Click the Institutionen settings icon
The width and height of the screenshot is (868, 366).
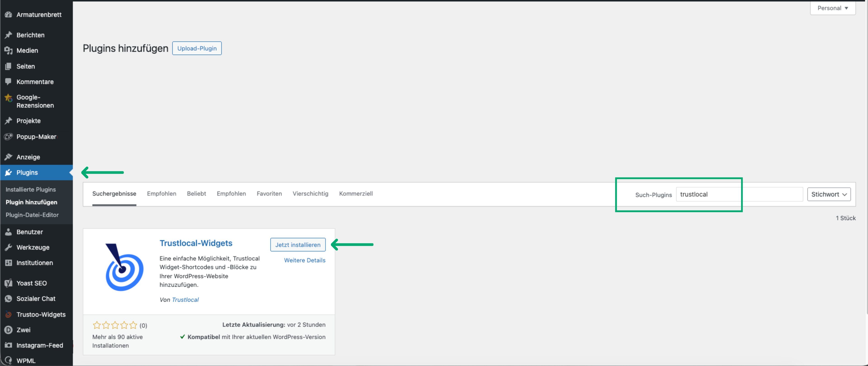tap(8, 263)
